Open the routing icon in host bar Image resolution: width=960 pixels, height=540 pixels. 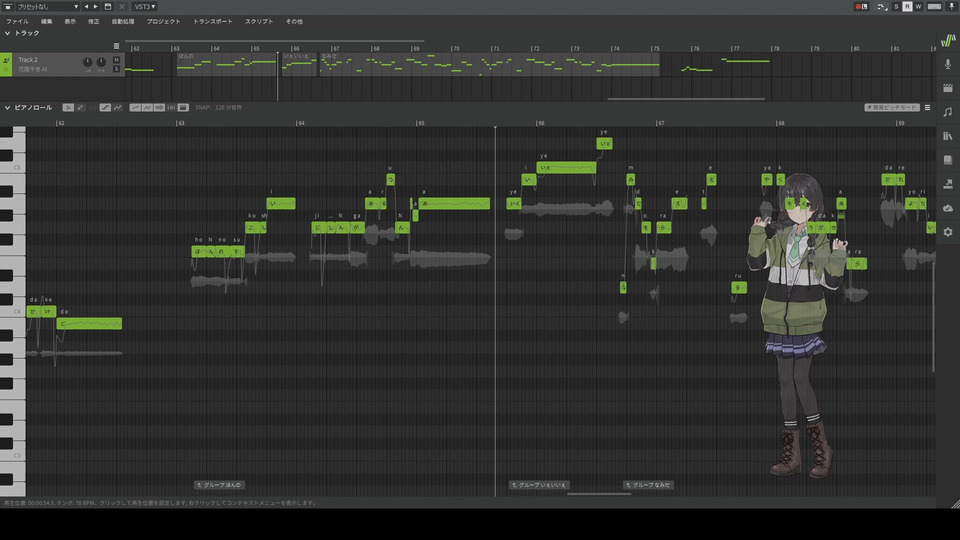point(882,7)
